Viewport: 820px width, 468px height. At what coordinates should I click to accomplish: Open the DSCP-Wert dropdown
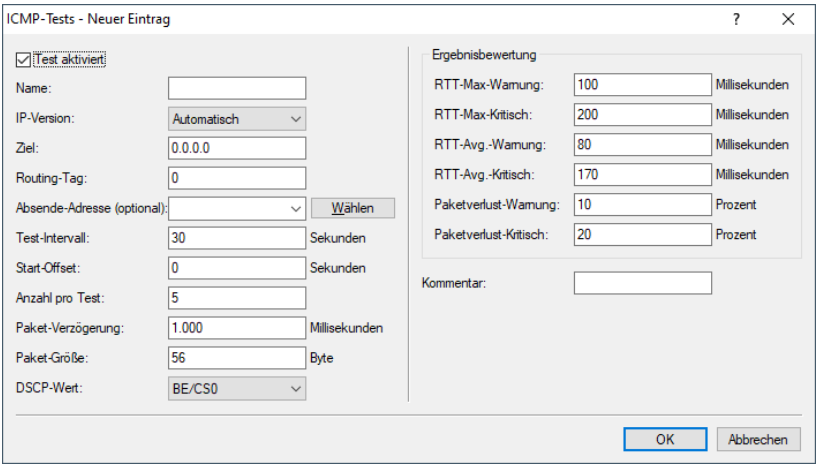236,388
